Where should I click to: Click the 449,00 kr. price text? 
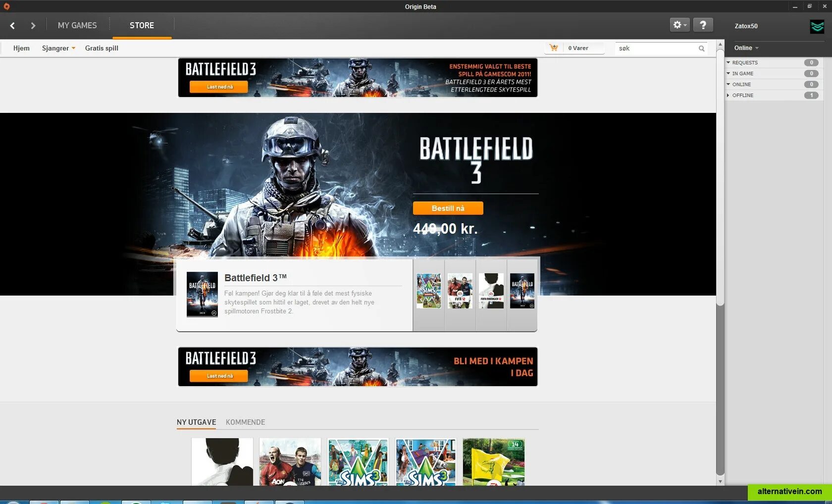pyautogui.click(x=445, y=229)
